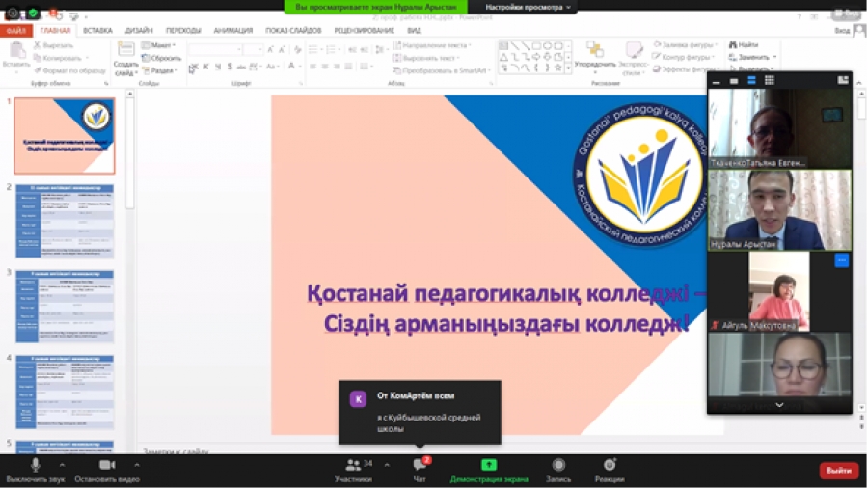Viewport: 868px width, 489px height.
Task: Open the Reactions menu icon
Action: [x=610, y=465]
